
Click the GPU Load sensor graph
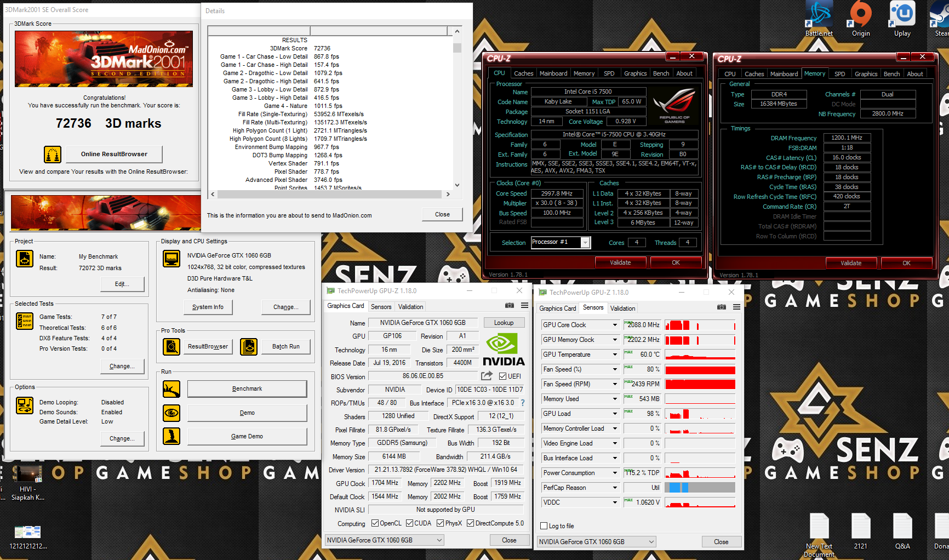(700, 414)
